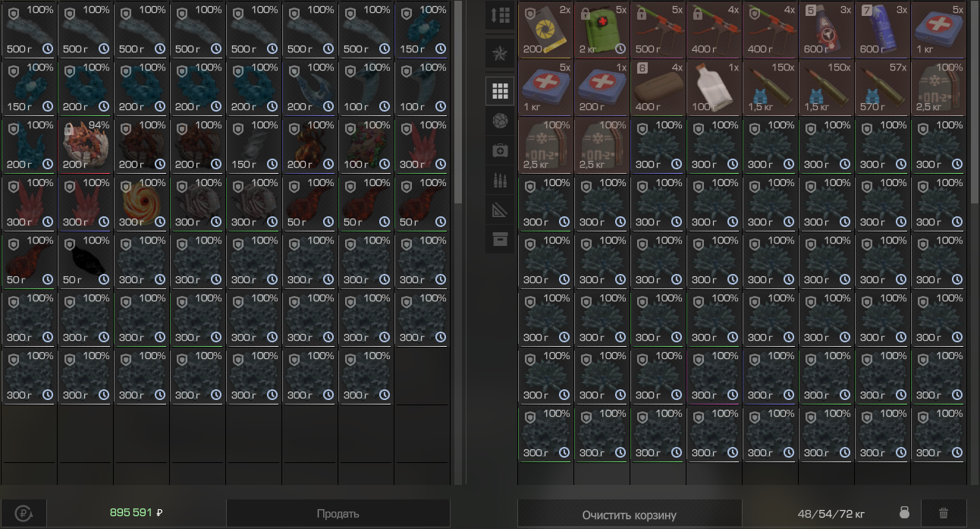Screen dimensions: 980x529
Task: Click the 48/54/72 кг weight readout
Action: (831, 514)
